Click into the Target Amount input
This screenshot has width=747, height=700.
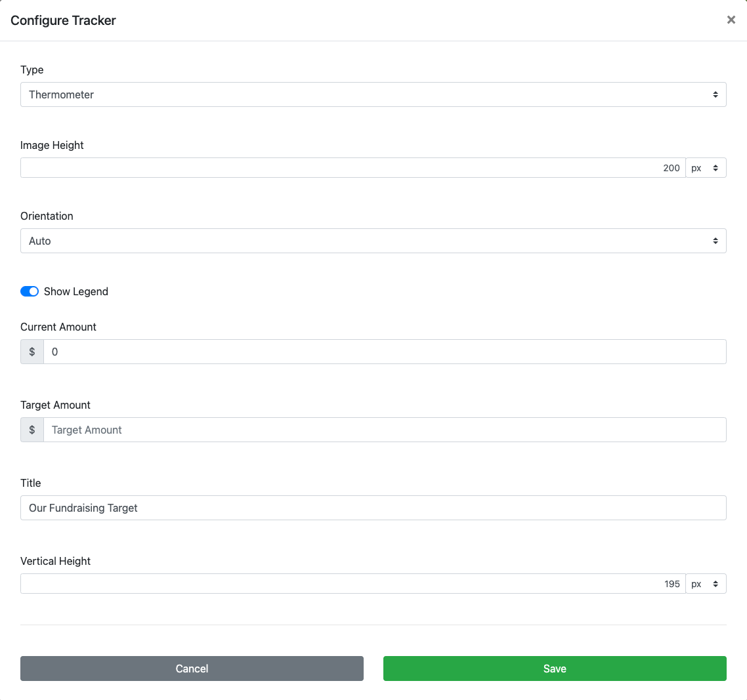(x=385, y=430)
